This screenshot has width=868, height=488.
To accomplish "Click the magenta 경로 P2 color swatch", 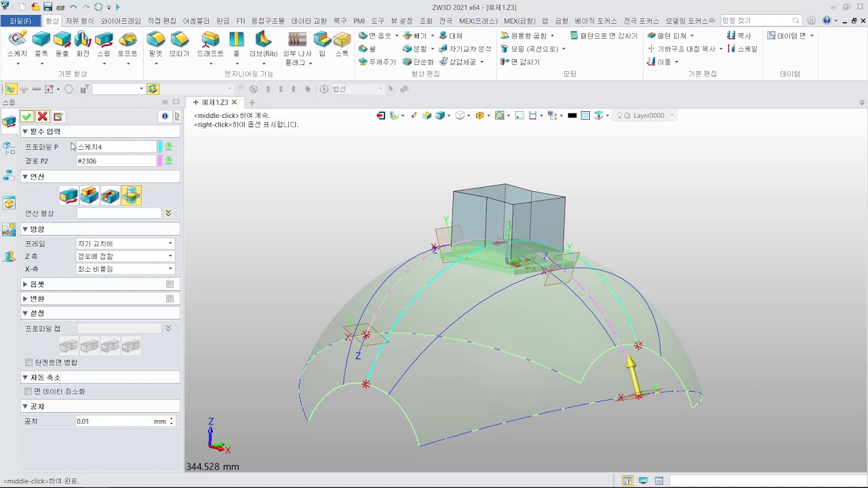I will tap(160, 161).
